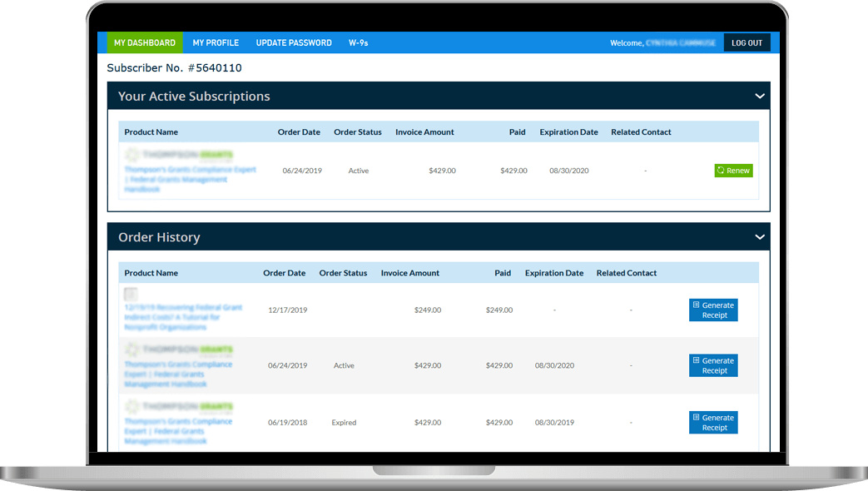Generate receipt for the 06/24/2019 order
The height and width of the screenshot is (491, 868).
coord(713,365)
